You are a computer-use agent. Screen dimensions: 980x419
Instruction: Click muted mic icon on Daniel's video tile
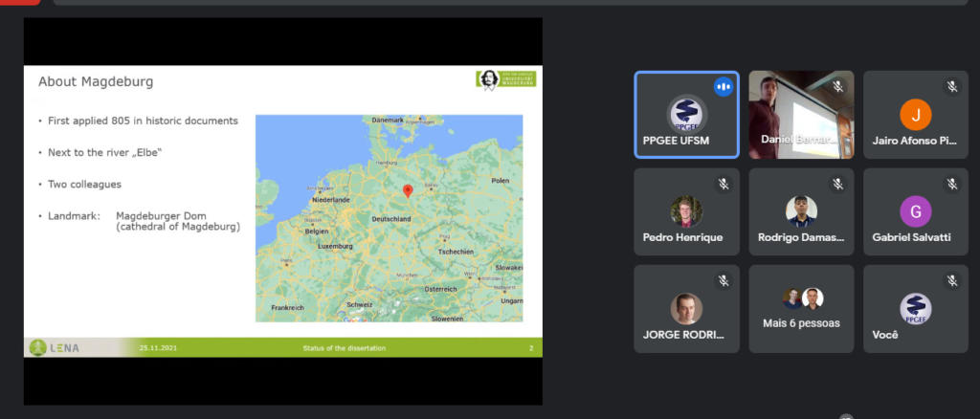837,87
